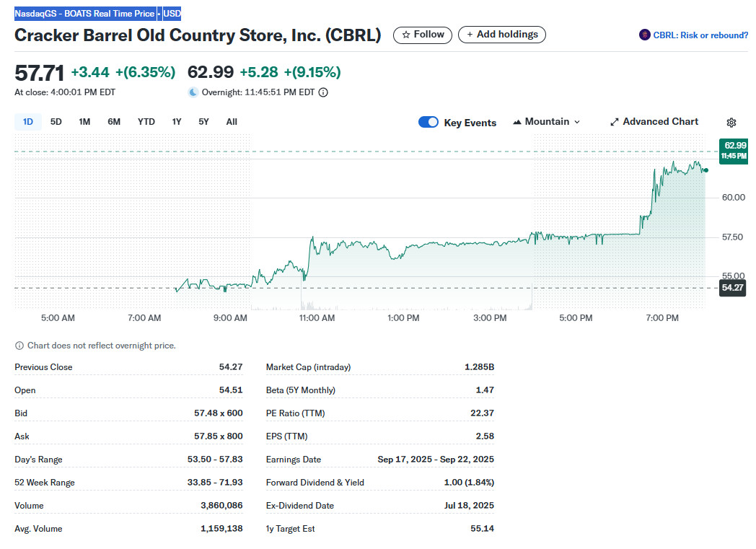756x549 pixels.
Task: Select the 5Y time range tab
Action: [203, 122]
